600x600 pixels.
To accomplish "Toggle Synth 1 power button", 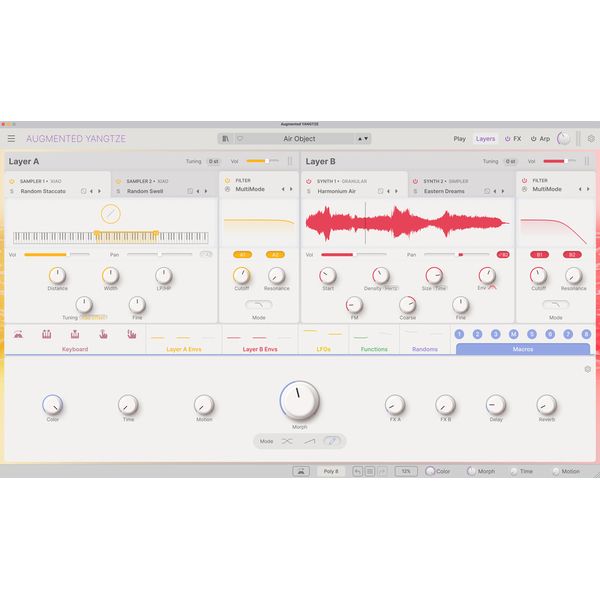I will click(308, 181).
